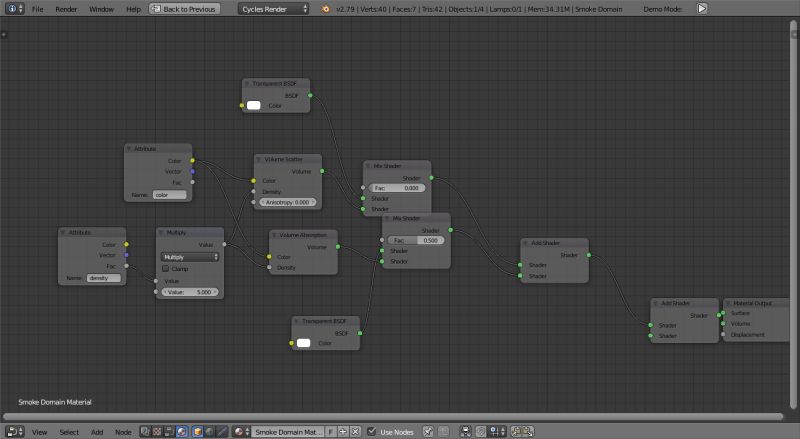Screen dimensions: 800x439
Task: Click the Value 5.000 field in Multiply node
Action: click(x=190, y=292)
